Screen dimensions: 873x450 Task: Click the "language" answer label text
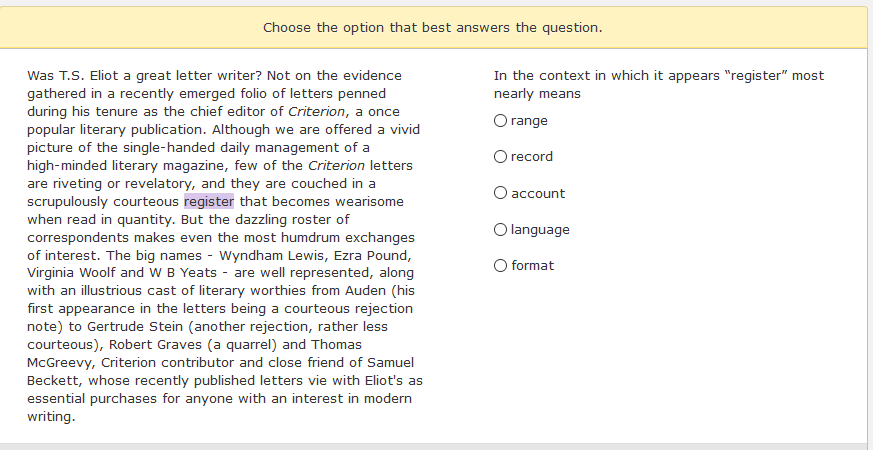coord(540,230)
